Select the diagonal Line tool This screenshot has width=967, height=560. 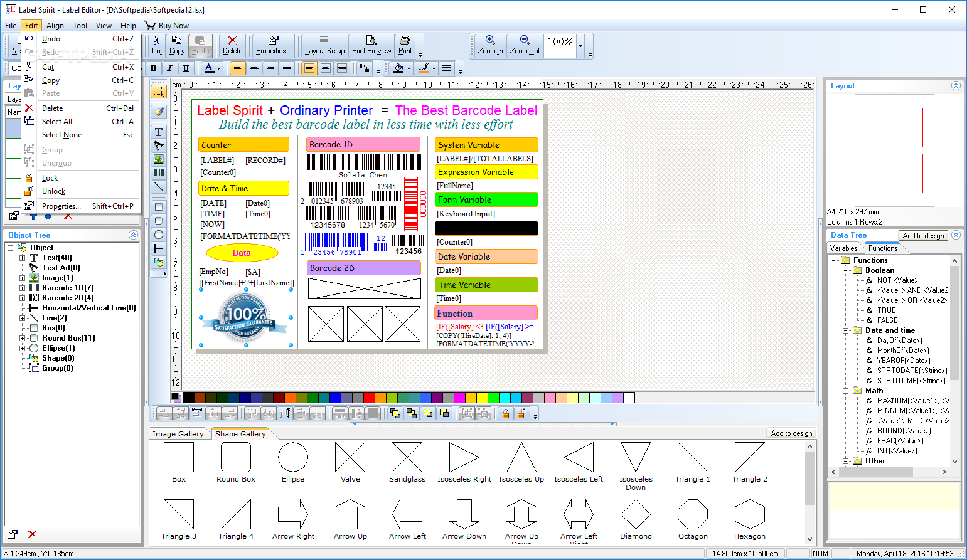click(x=159, y=187)
